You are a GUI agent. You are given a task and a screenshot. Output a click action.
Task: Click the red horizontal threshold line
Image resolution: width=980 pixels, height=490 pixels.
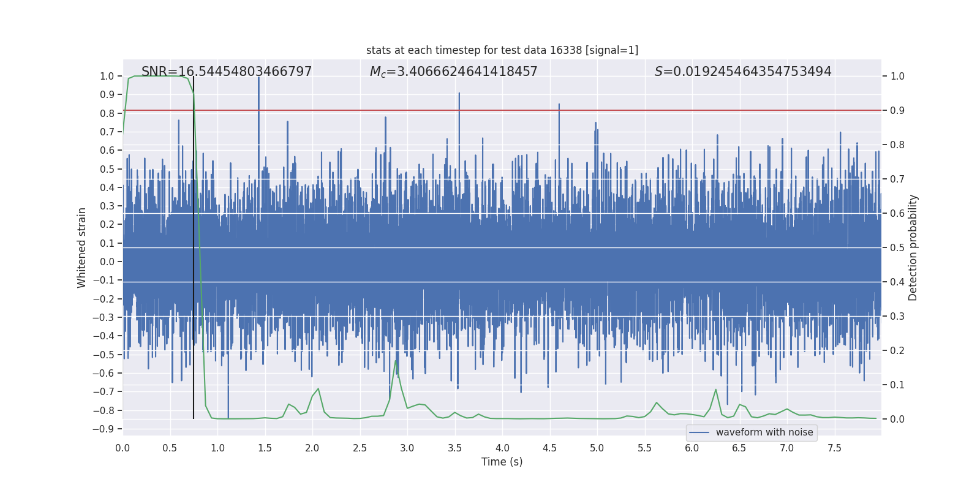pyautogui.click(x=551, y=110)
